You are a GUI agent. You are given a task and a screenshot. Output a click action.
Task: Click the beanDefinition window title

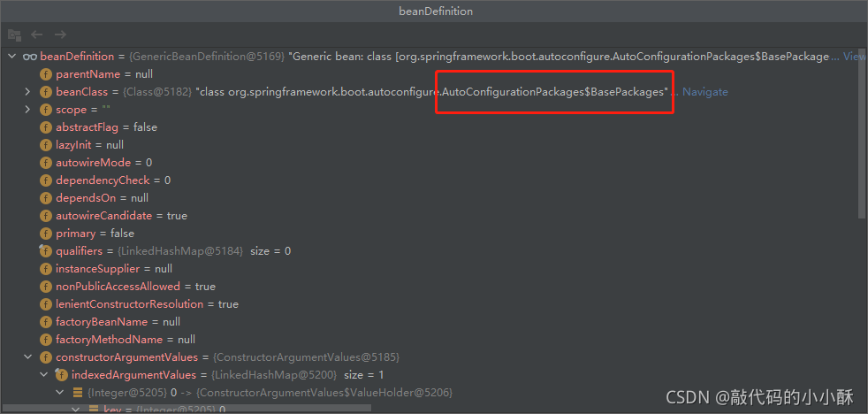point(436,11)
